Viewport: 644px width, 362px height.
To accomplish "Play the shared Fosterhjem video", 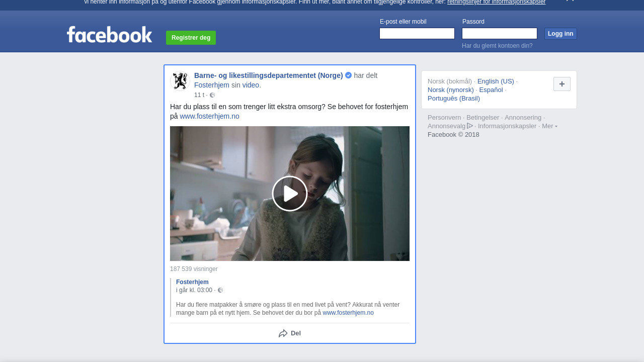I will [x=290, y=194].
